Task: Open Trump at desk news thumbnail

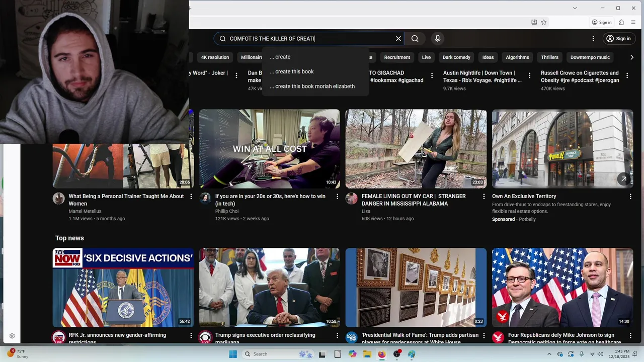Action: pyautogui.click(x=270, y=288)
